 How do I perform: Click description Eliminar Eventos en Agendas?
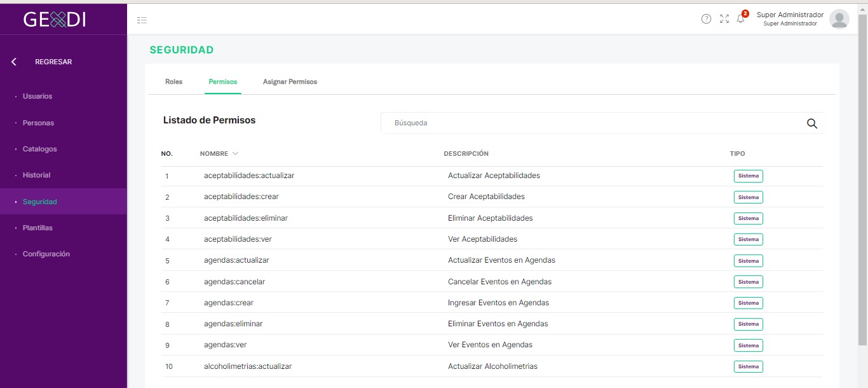tap(498, 324)
